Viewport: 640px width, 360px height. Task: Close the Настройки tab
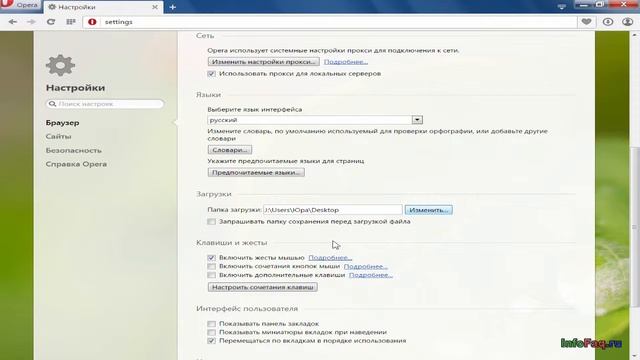click(155, 7)
